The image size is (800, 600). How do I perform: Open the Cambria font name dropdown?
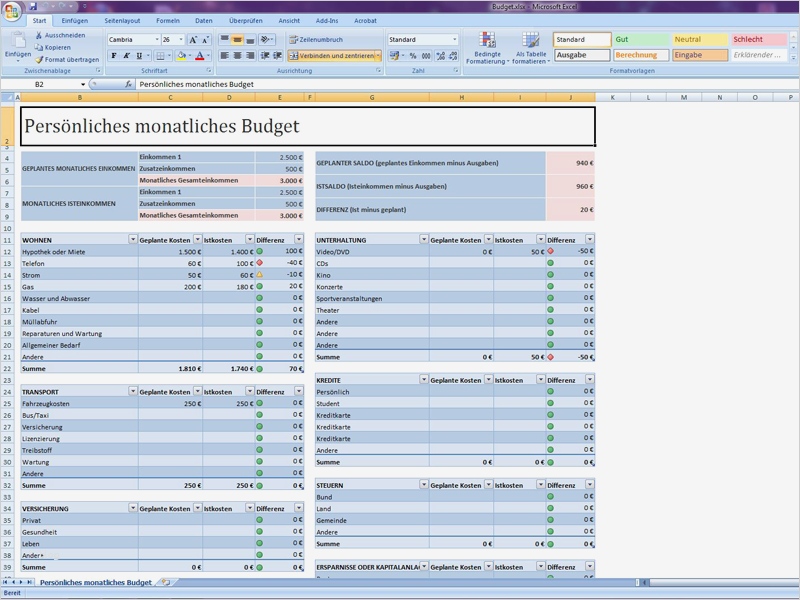pyautogui.click(x=157, y=40)
